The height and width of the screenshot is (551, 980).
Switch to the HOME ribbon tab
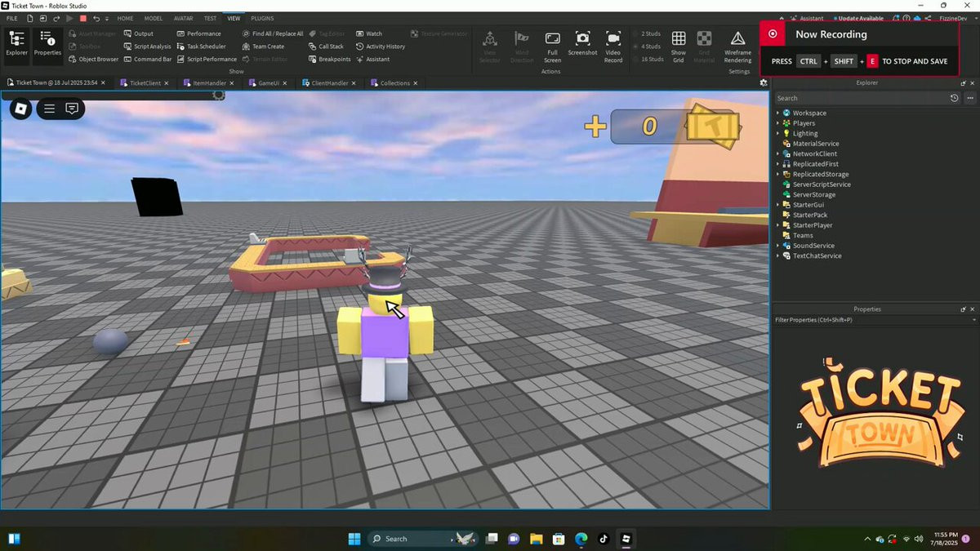pyautogui.click(x=125, y=18)
